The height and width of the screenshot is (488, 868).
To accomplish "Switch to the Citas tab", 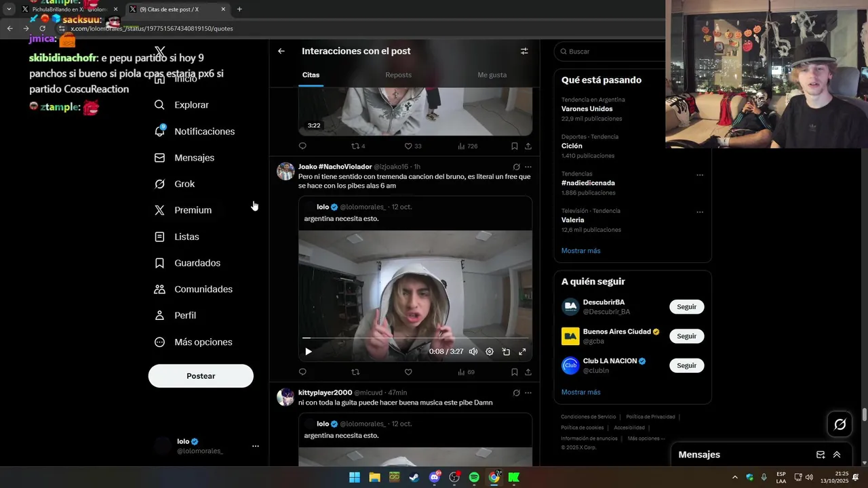I will point(311,75).
